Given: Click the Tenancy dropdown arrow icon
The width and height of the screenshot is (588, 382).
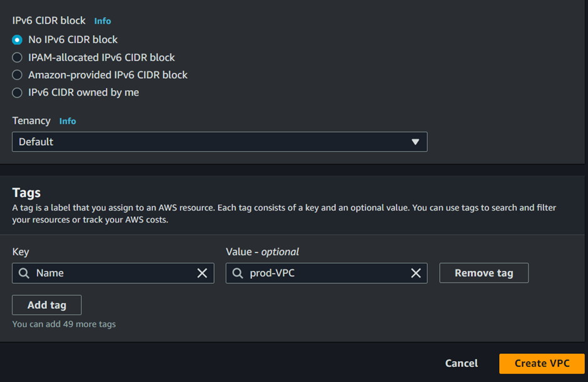Looking at the screenshot, I should click(x=415, y=142).
